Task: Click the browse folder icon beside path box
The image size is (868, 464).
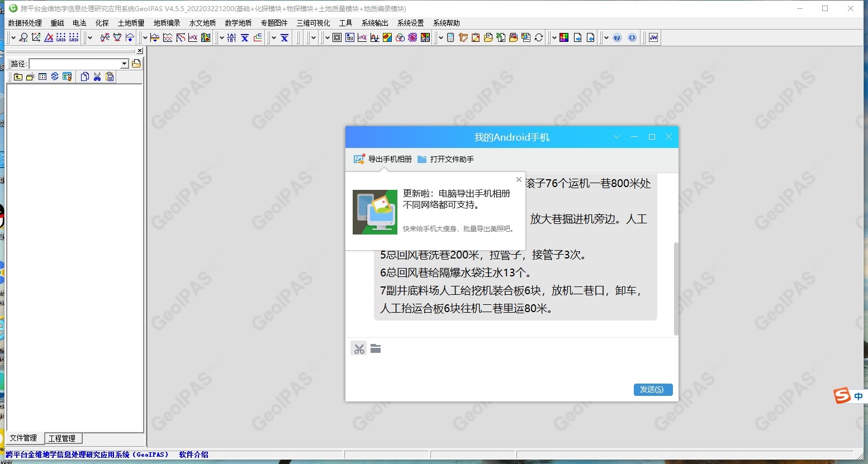Action: [136, 64]
